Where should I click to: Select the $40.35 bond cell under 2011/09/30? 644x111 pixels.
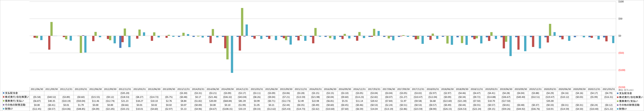[52, 101]
